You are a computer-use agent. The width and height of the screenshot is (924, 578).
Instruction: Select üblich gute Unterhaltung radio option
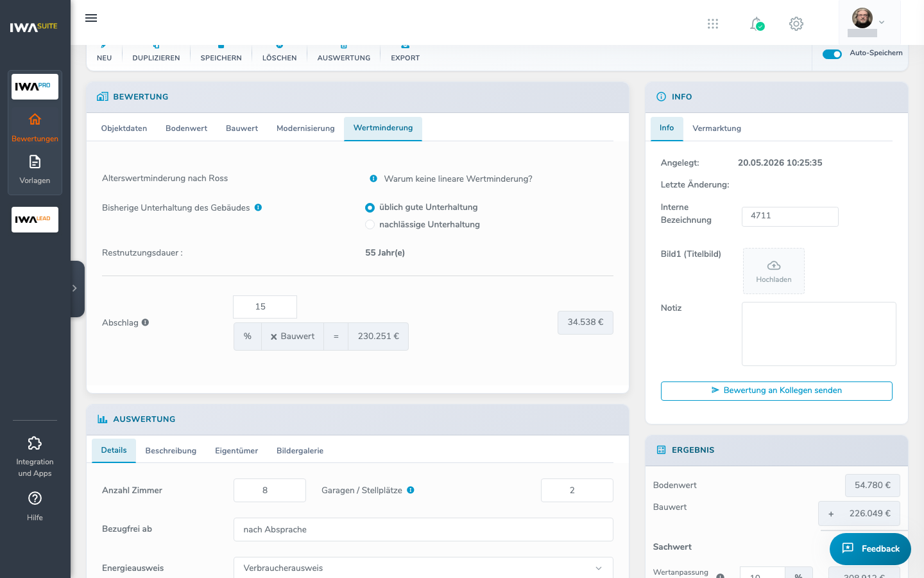[x=370, y=207]
